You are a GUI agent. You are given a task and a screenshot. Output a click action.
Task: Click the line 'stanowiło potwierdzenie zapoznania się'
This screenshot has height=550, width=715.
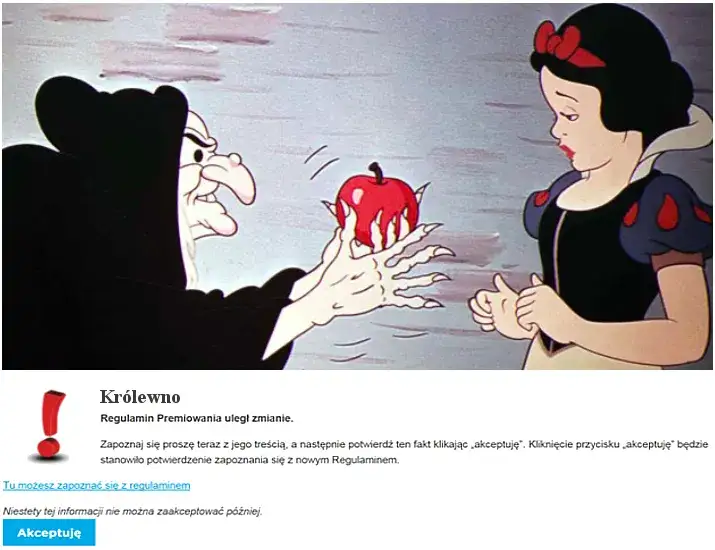coord(249,460)
